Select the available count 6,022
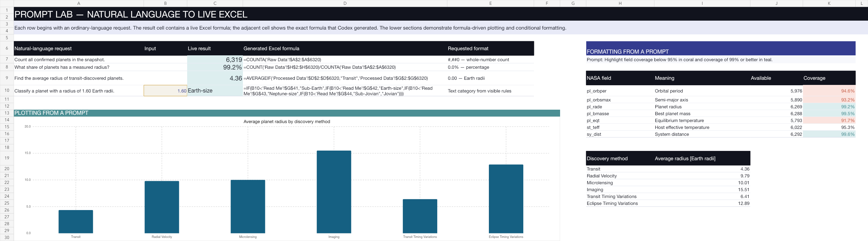 coord(776,127)
